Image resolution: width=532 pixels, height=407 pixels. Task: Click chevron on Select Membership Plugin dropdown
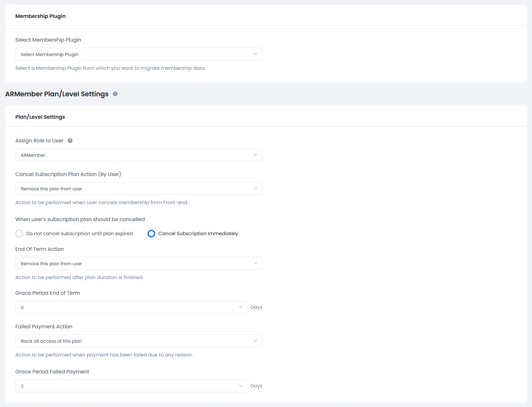(x=256, y=54)
